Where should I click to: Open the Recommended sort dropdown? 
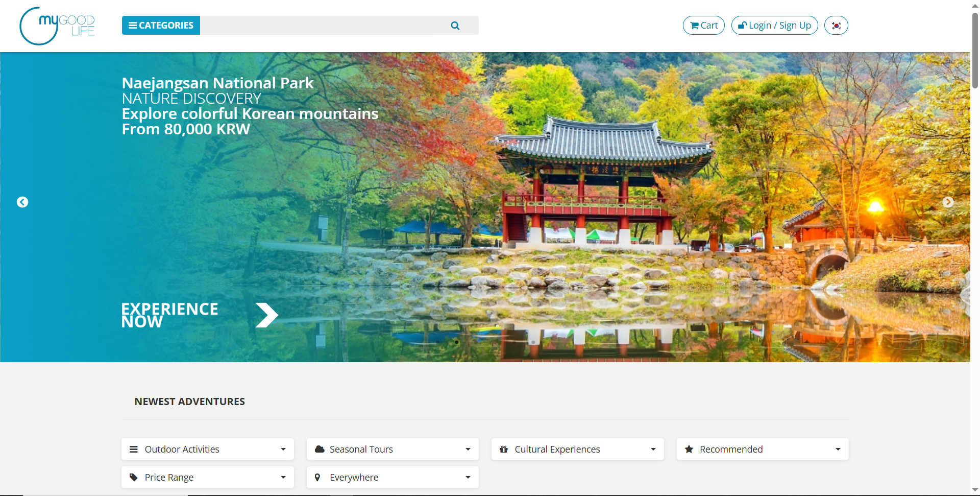click(x=763, y=449)
